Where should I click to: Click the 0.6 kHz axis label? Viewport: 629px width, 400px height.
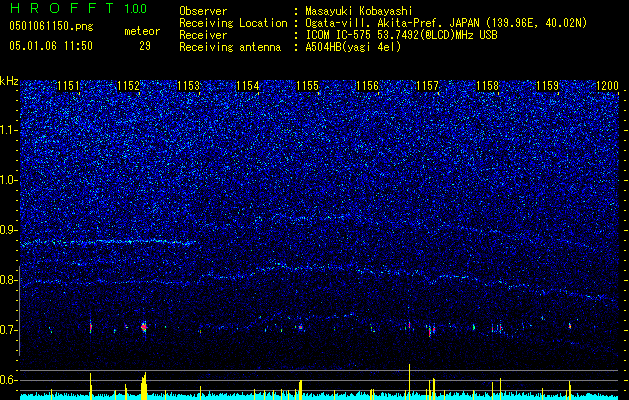(x=9, y=380)
